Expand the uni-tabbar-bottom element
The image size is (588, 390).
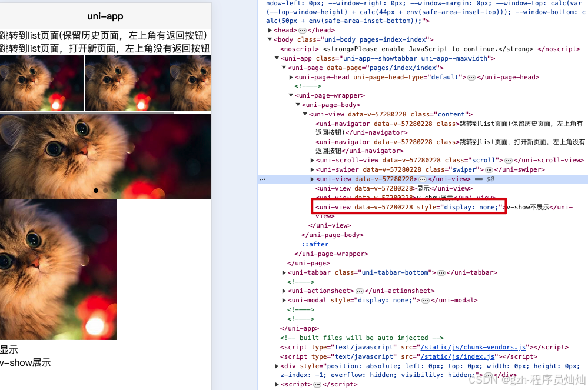click(x=284, y=273)
